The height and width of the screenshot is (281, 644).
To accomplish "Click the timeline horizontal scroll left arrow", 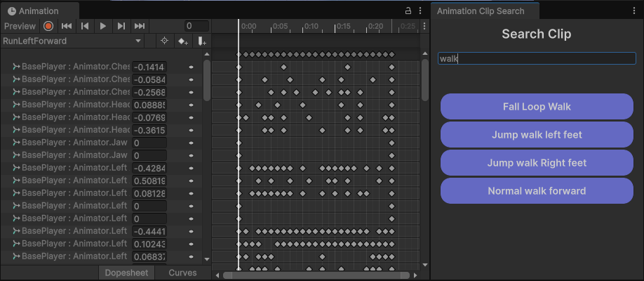I will coord(217,275).
